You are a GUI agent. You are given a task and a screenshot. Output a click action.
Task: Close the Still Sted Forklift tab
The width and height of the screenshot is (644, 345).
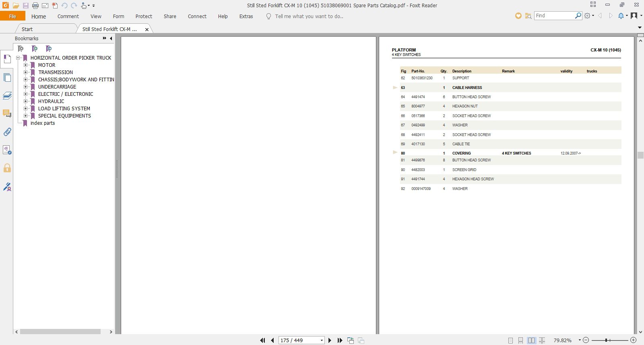coord(147,29)
